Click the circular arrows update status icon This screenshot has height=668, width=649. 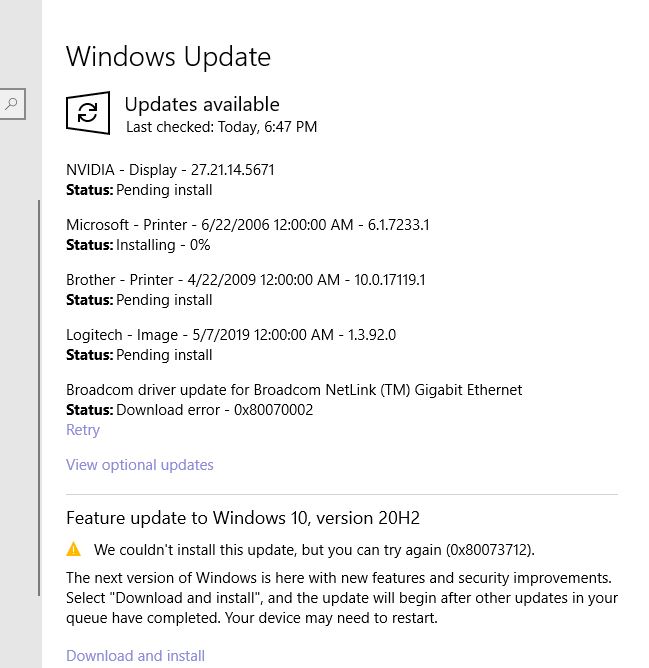pyautogui.click(x=88, y=113)
